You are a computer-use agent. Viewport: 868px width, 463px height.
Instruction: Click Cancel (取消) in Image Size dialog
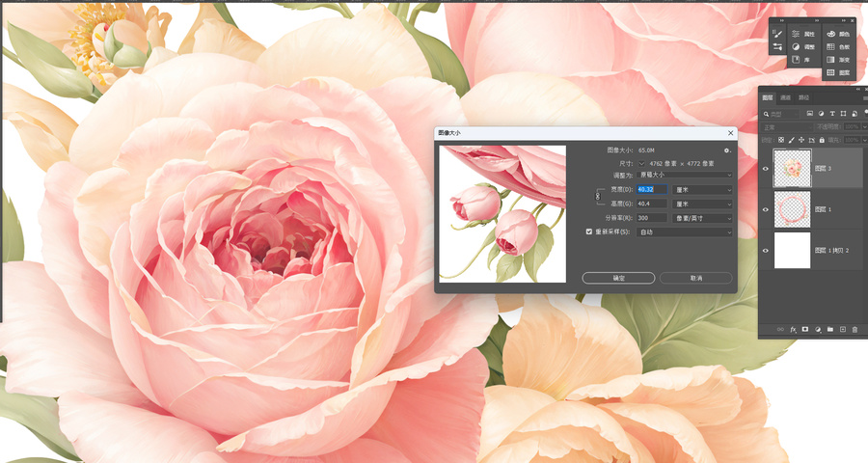point(695,278)
